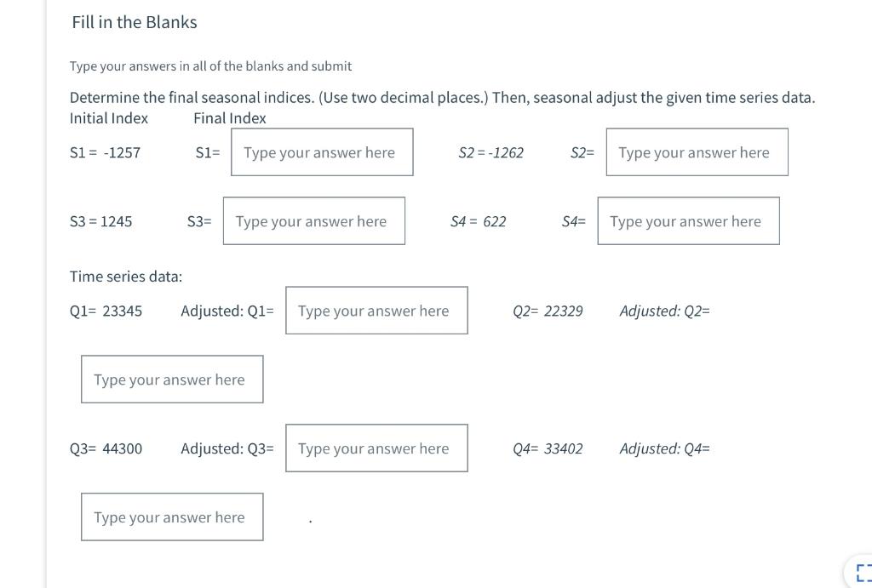Click the Initial Index column header

pyautogui.click(x=109, y=117)
